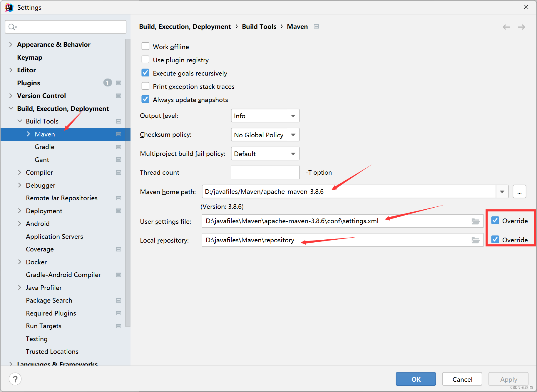This screenshot has width=537, height=392.
Task: Click the OK button
Action: click(x=416, y=379)
